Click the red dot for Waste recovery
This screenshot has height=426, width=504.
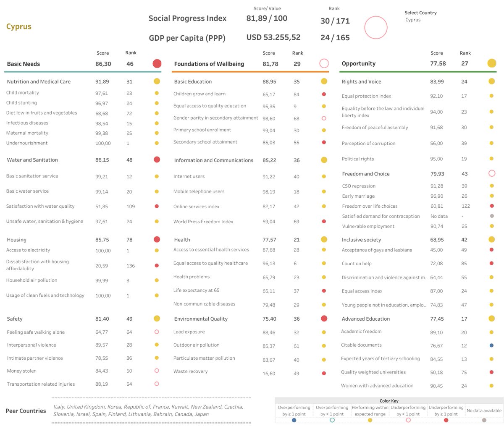(x=324, y=373)
